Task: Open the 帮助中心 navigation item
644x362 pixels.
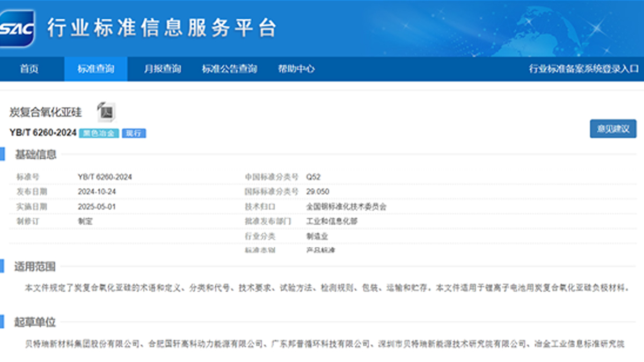Action: coord(296,69)
